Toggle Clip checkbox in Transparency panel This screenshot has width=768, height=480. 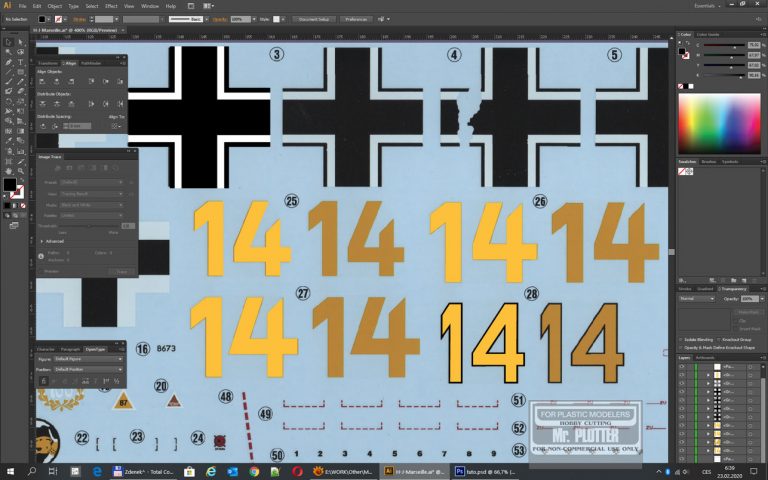click(x=736, y=321)
